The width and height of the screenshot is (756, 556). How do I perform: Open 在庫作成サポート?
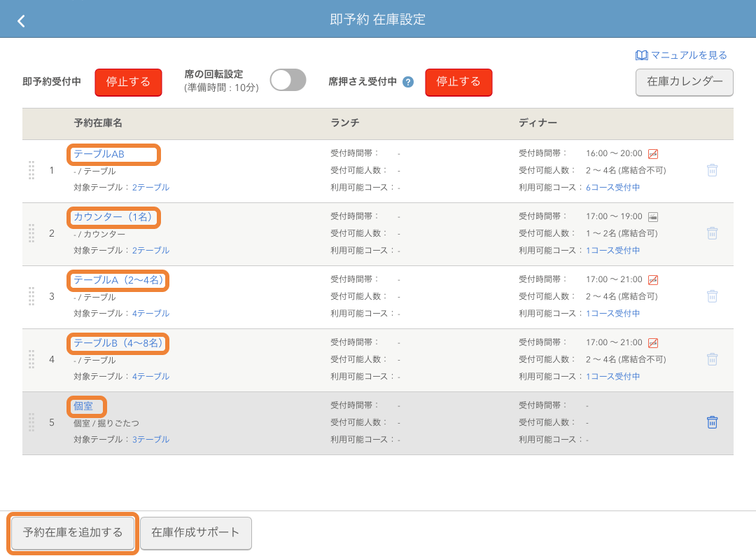click(195, 533)
